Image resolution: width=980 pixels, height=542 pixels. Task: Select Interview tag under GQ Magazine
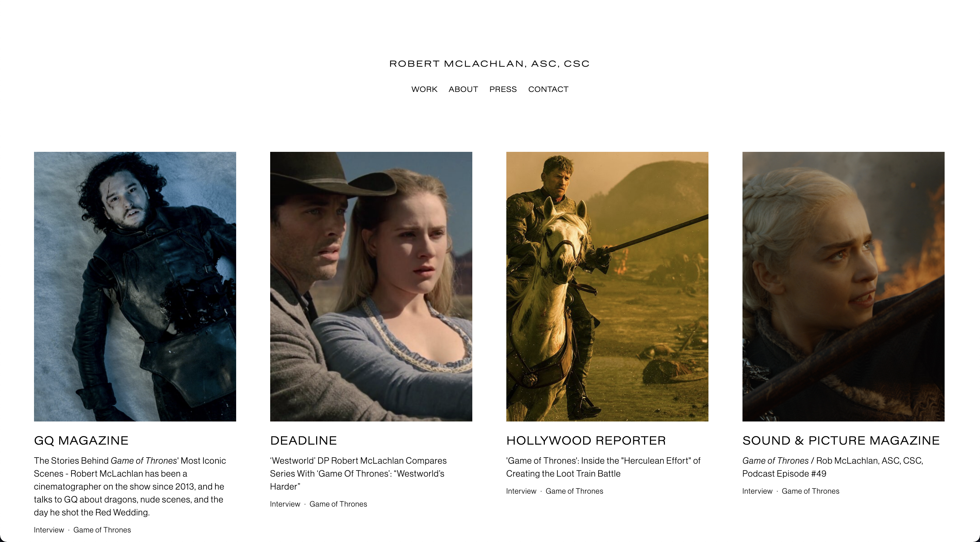tap(49, 530)
